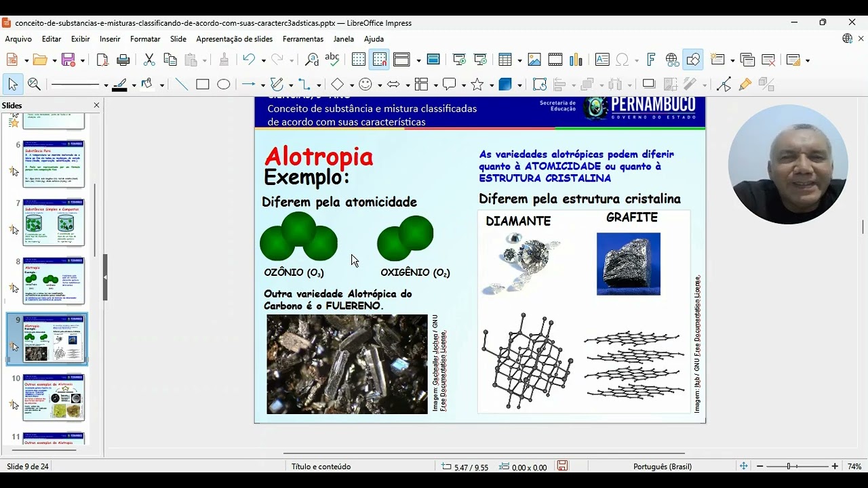The width and height of the screenshot is (868, 488).
Task: Toggle Extrusion on or off
Action: tap(766, 85)
